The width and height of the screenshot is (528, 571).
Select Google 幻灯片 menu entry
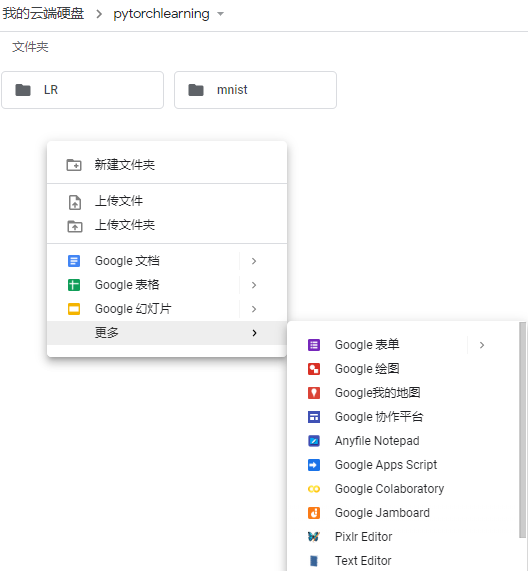pos(167,309)
